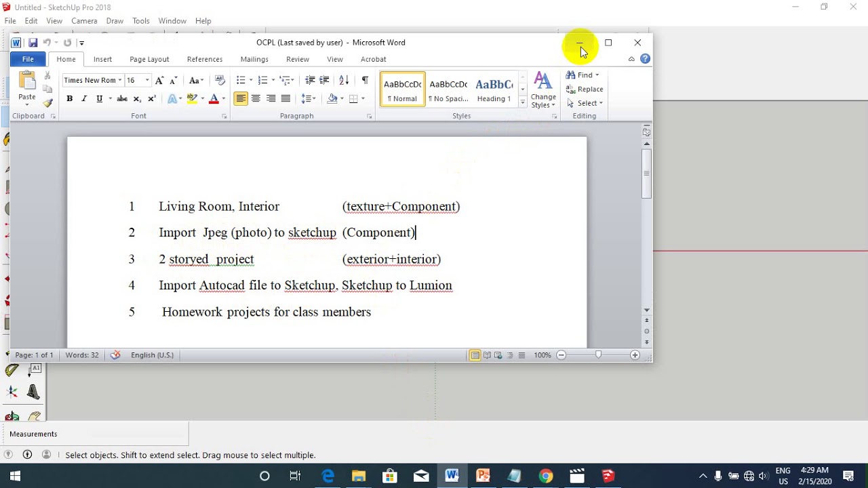Viewport: 868px width, 488px height.
Task: Click the font color red A swatch
Action: pos(214,99)
